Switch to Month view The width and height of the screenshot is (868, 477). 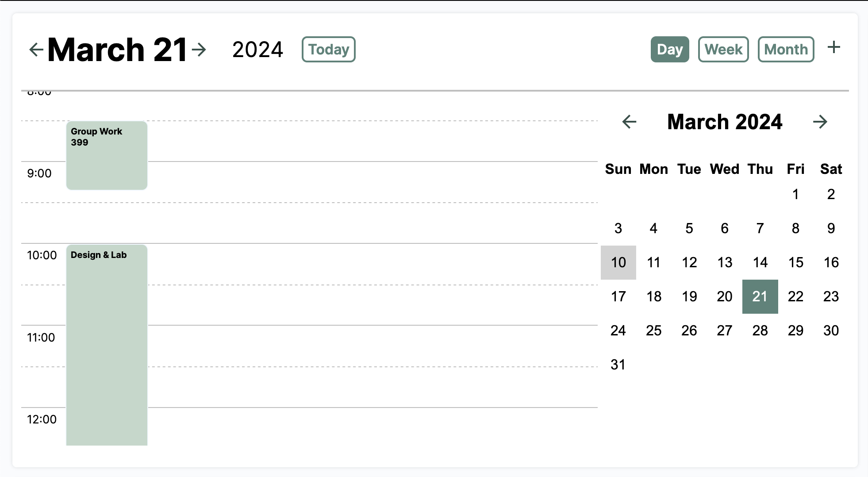point(786,49)
